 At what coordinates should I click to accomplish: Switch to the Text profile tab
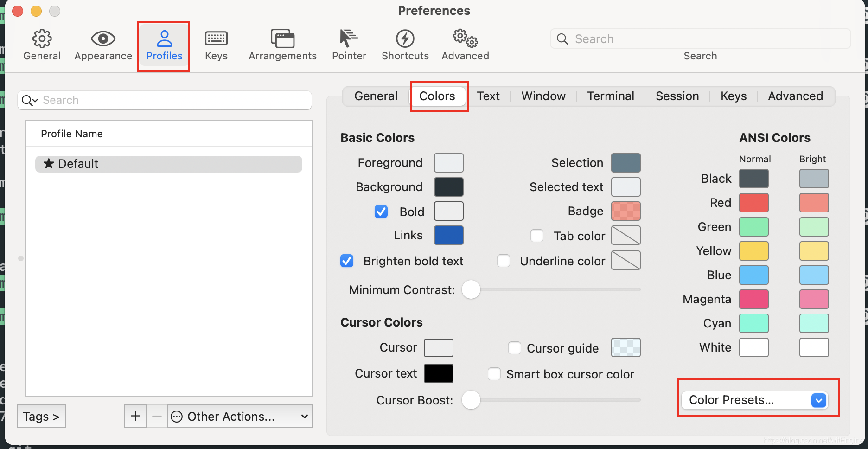point(488,96)
